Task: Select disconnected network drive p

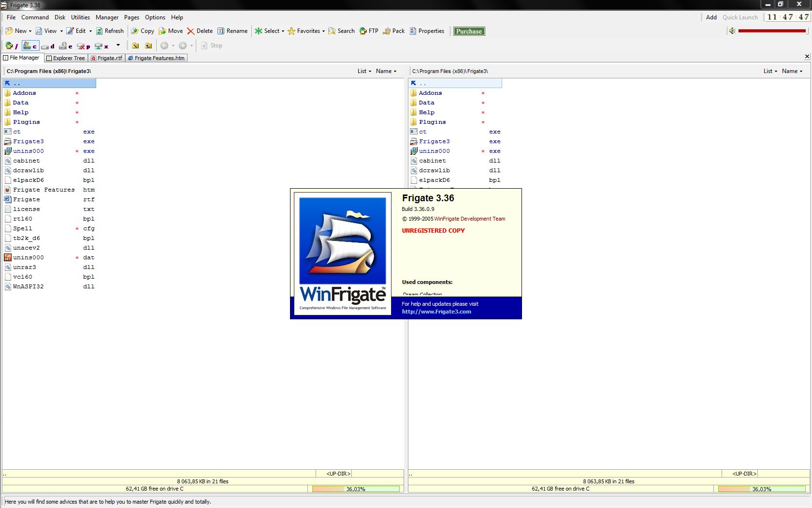Action: pyautogui.click(x=84, y=46)
